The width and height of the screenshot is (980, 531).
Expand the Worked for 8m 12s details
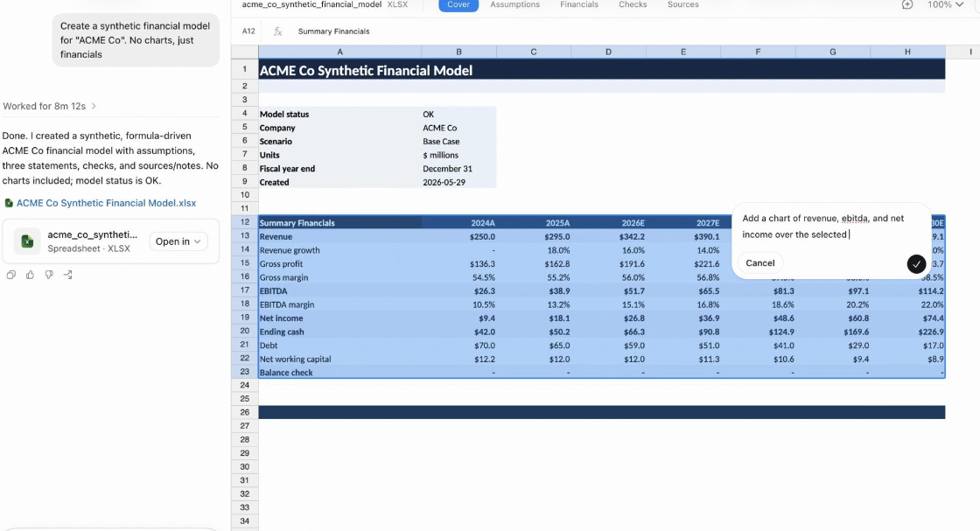pyautogui.click(x=49, y=106)
